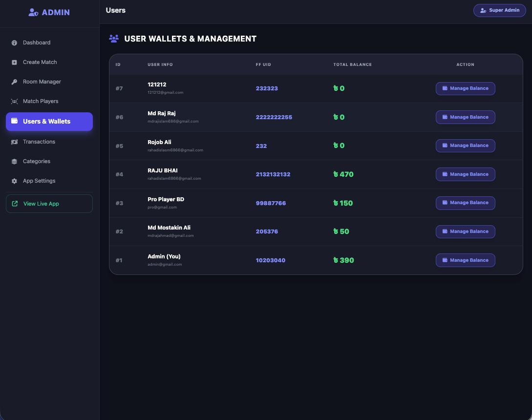The height and width of the screenshot is (420, 532).
Task: Click user name RAJU BHAI
Action: tap(163, 170)
